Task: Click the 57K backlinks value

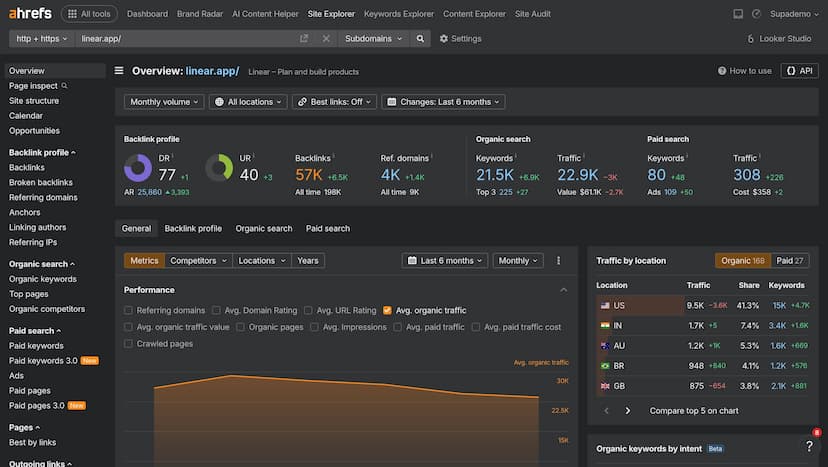Action: (x=309, y=175)
